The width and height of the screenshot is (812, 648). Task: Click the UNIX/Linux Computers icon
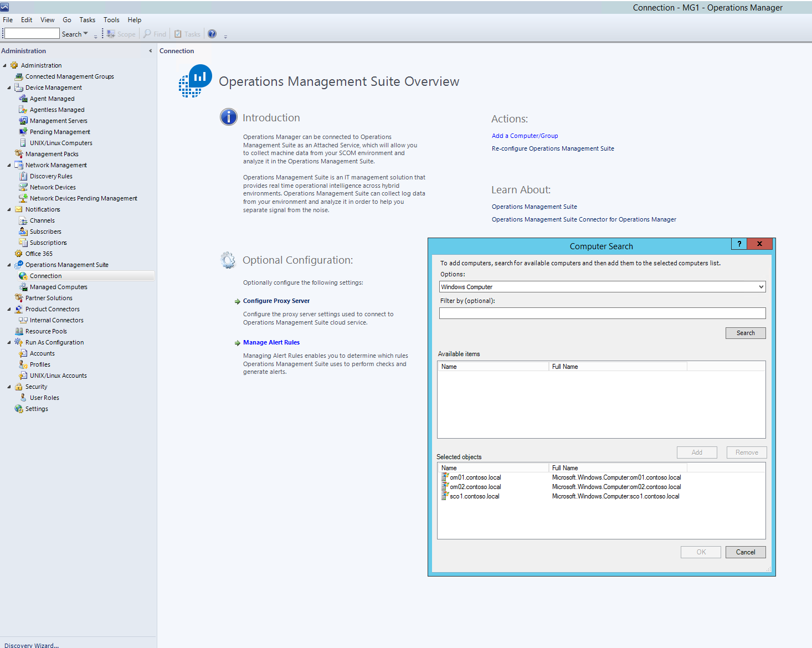pos(23,143)
